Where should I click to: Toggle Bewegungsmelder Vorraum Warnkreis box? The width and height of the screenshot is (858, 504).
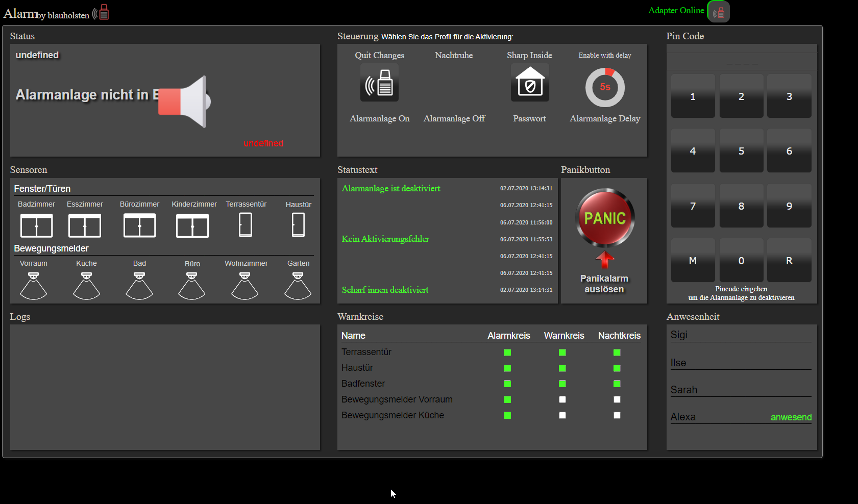(x=562, y=399)
